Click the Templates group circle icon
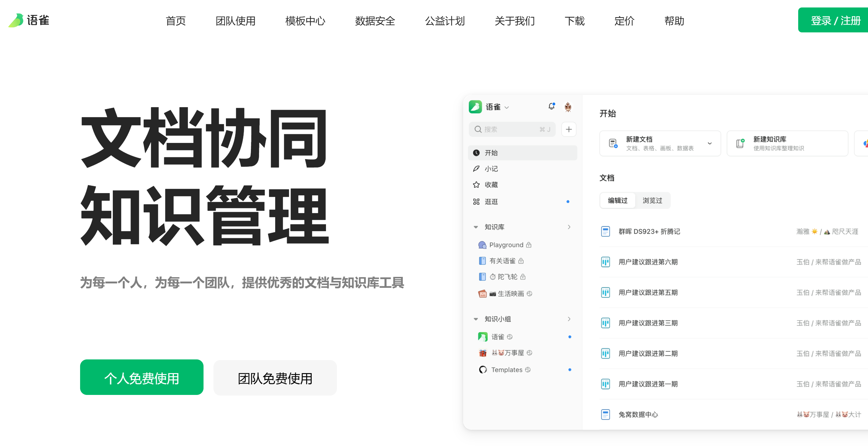 [x=482, y=370]
